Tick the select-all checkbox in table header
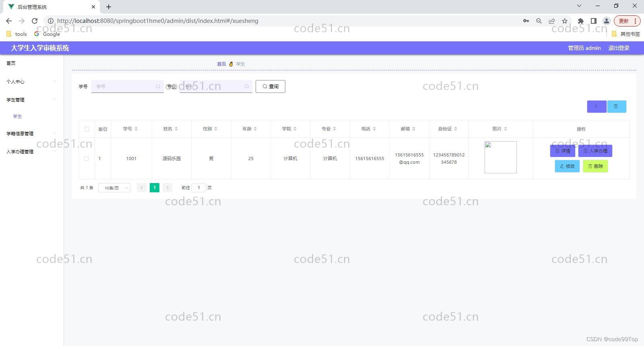The height and width of the screenshot is (346, 644). [87, 129]
